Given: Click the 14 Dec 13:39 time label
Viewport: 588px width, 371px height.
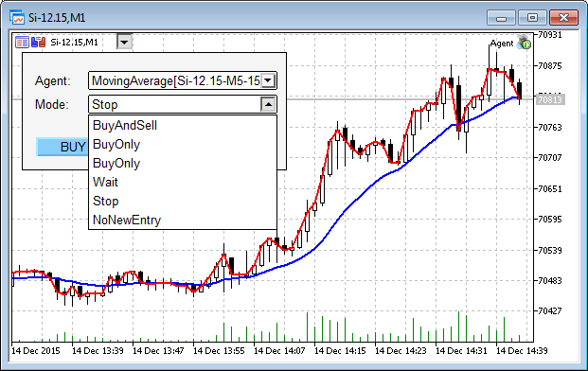Looking at the screenshot, I should point(98,351).
